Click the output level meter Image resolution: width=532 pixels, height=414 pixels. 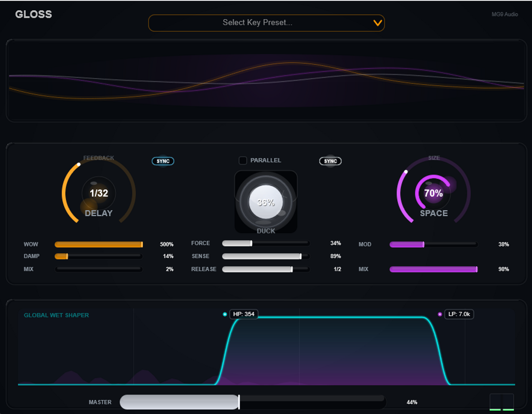click(501, 402)
